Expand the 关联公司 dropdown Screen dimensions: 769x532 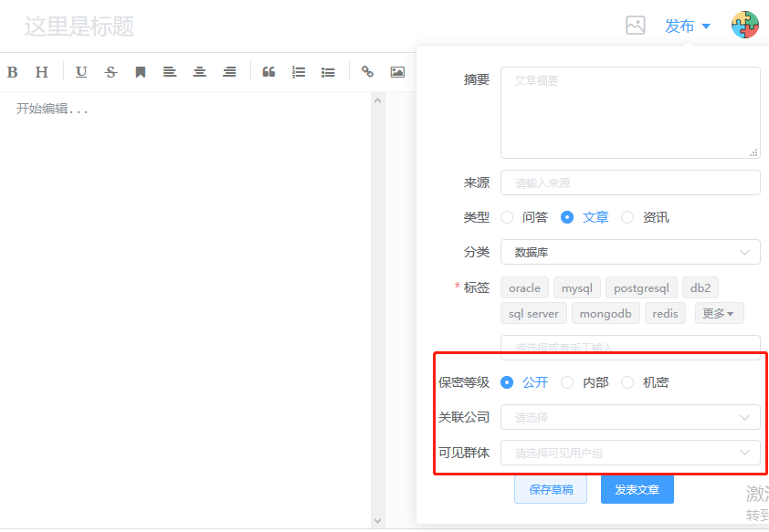(630, 417)
